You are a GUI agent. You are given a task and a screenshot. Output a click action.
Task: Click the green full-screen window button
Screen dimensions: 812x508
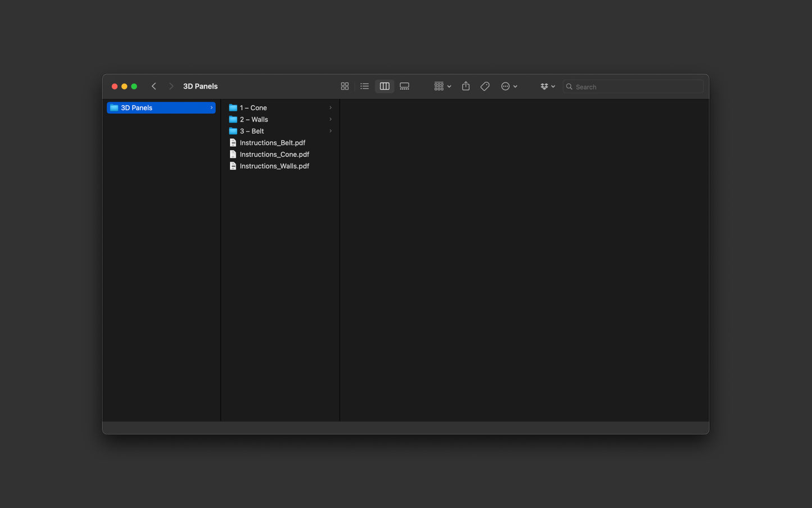coord(134,87)
